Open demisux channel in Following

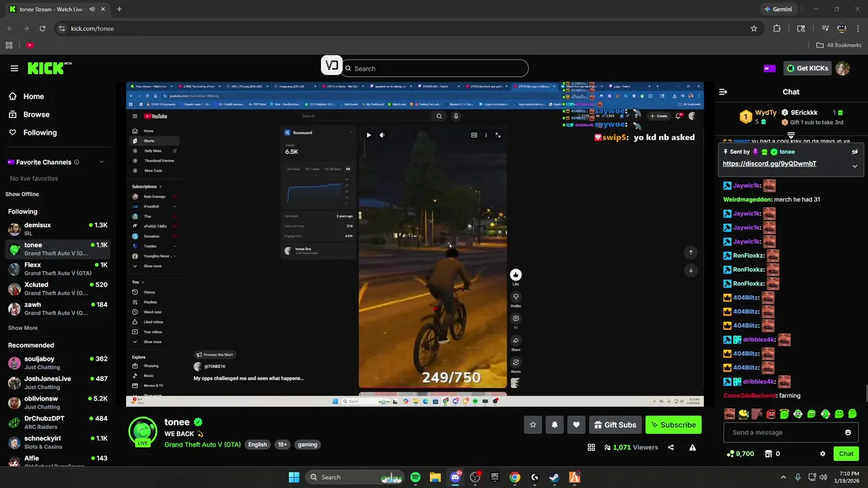[x=58, y=228]
